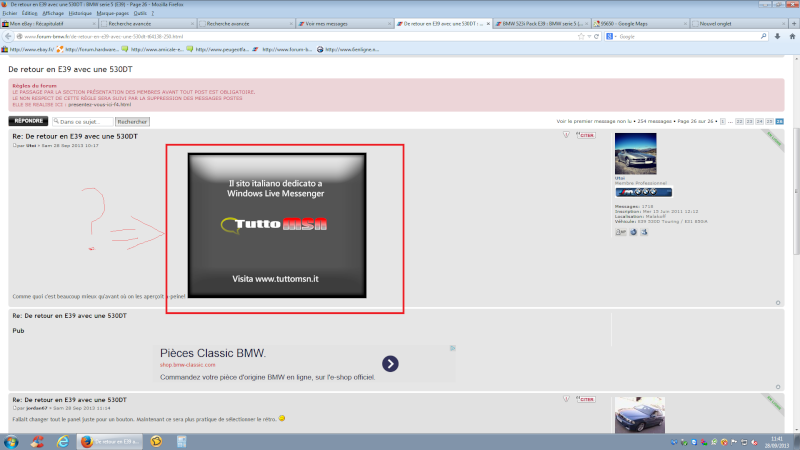Click the Pièces Classic BMW ad arrow
800x450 pixels.
[x=390, y=364]
